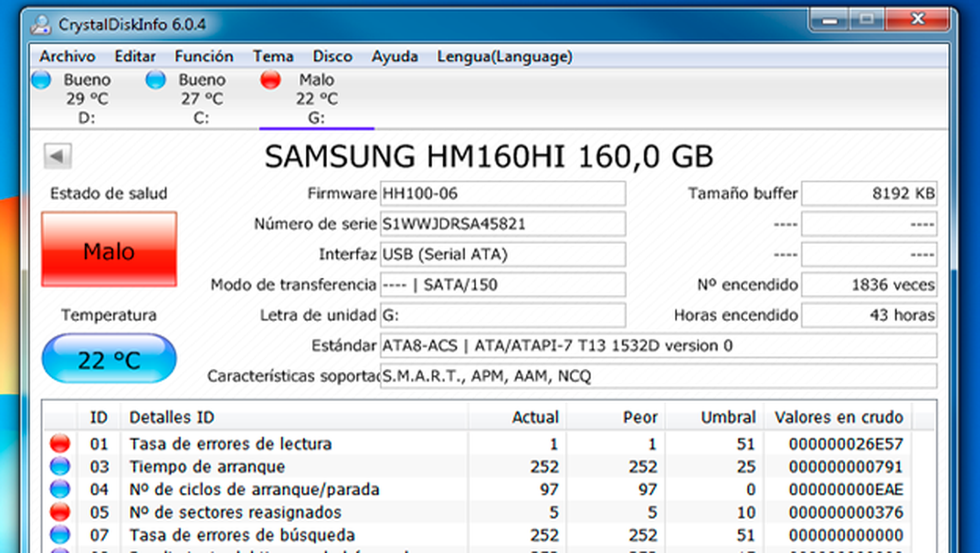Click raw value 000000026E57
This screenshot has height=553, width=980.
click(846, 444)
